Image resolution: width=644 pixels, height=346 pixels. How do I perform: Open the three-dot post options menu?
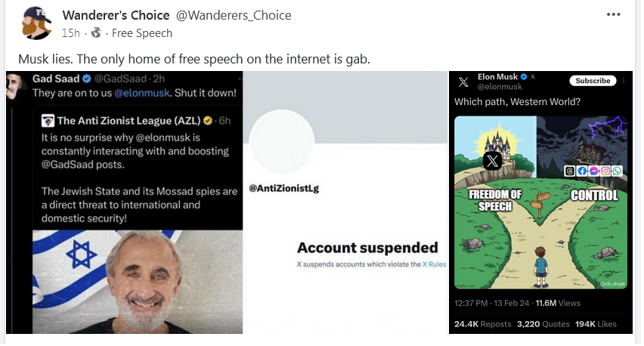(x=613, y=14)
